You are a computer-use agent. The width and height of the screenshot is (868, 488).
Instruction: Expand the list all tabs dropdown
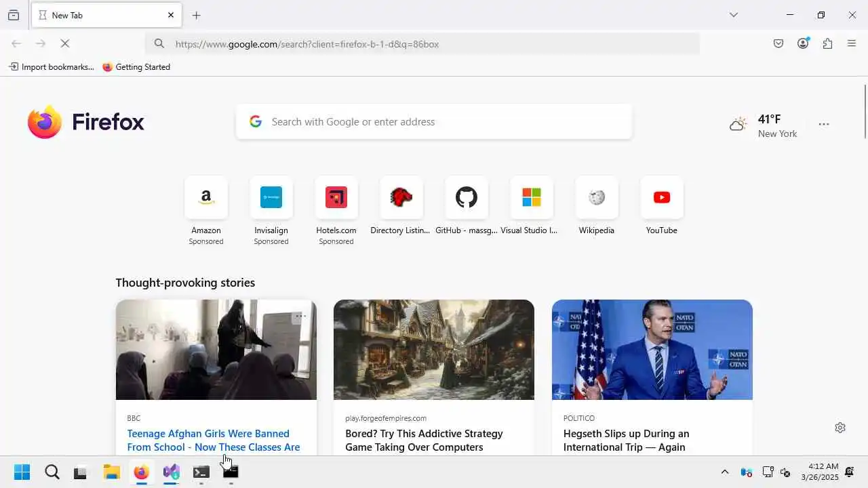[734, 15]
